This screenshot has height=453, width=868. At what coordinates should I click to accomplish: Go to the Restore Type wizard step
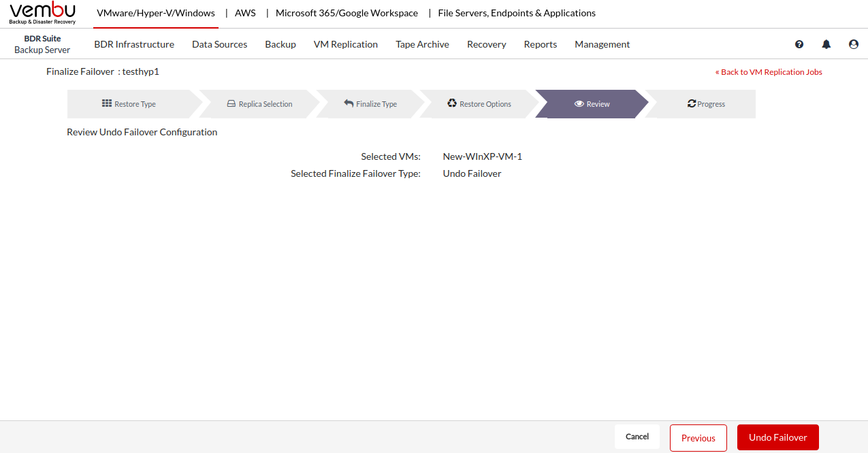129,104
